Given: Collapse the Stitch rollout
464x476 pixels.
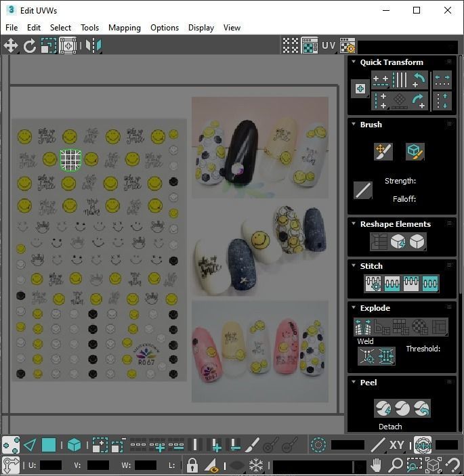Looking at the screenshot, I should coord(354,265).
